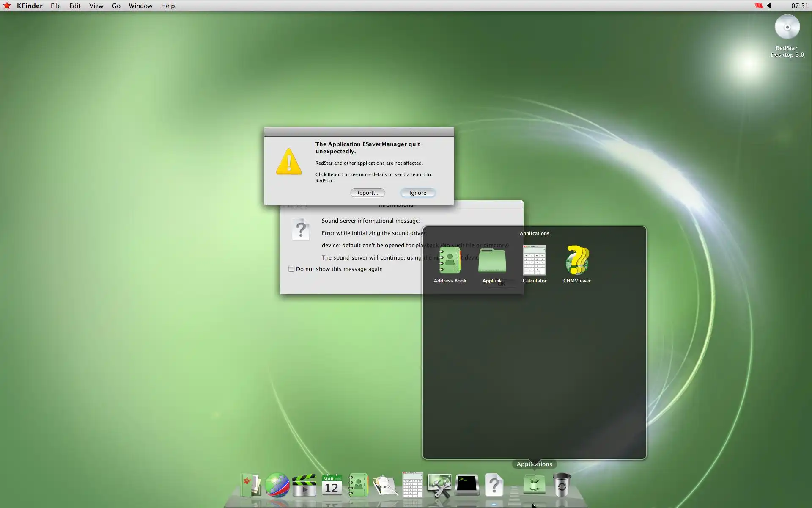
Task: Open the file search magnifier dock icon
Action: (x=385, y=485)
